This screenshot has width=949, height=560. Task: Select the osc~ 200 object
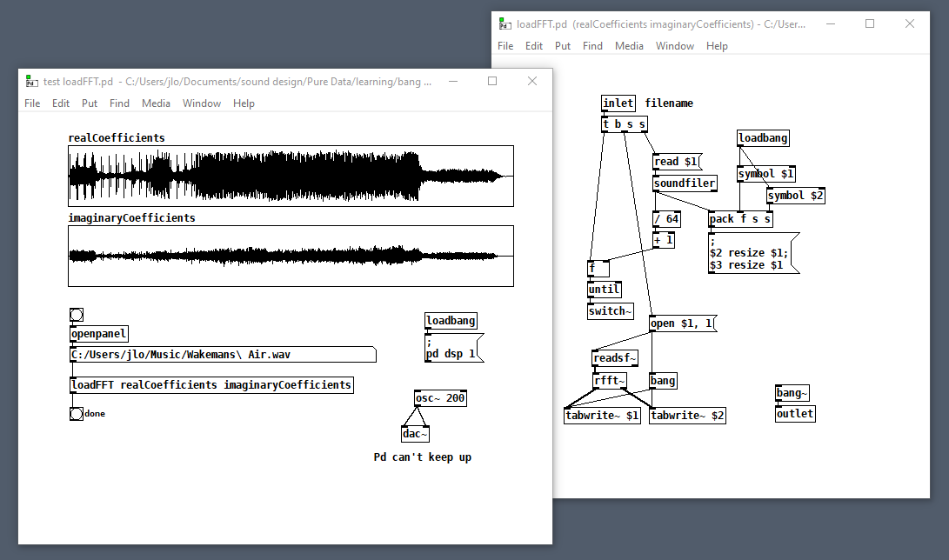pyautogui.click(x=440, y=398)
